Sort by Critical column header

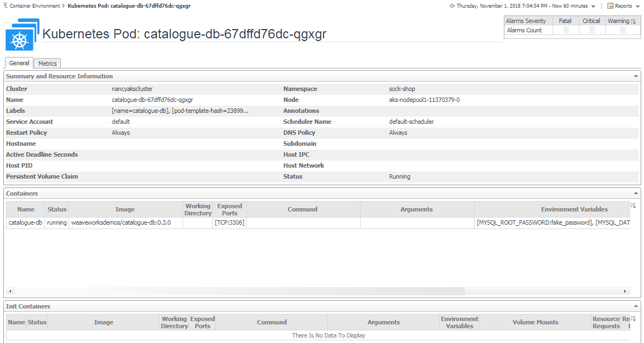(x=591, y=21)
